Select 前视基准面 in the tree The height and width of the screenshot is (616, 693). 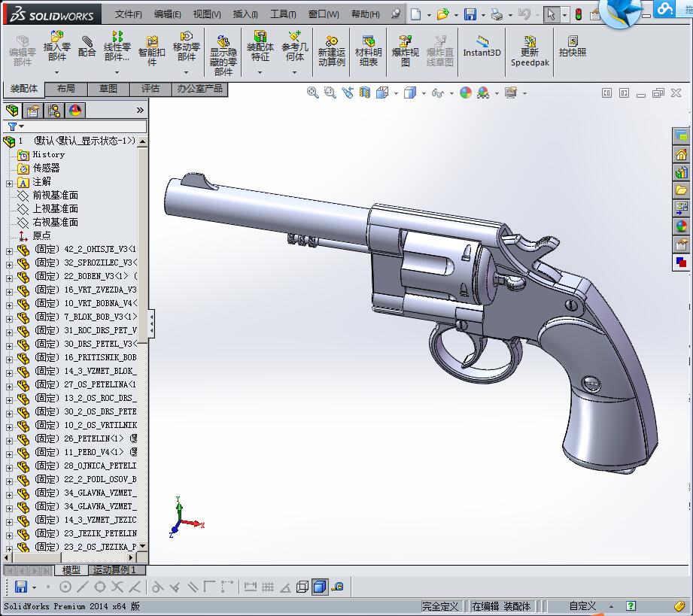pos(55,195)
